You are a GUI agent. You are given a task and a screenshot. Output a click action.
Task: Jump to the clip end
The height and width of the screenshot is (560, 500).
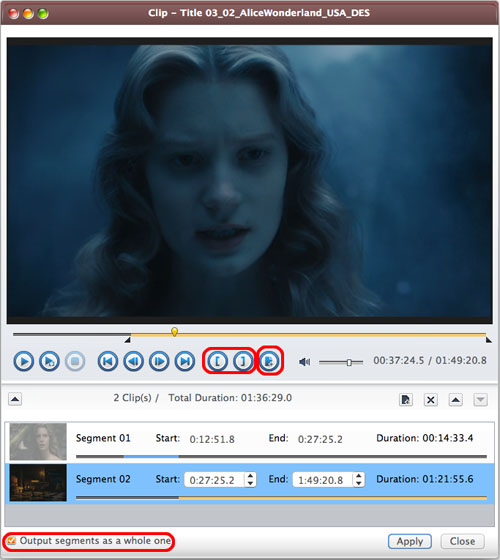[185, 361]
